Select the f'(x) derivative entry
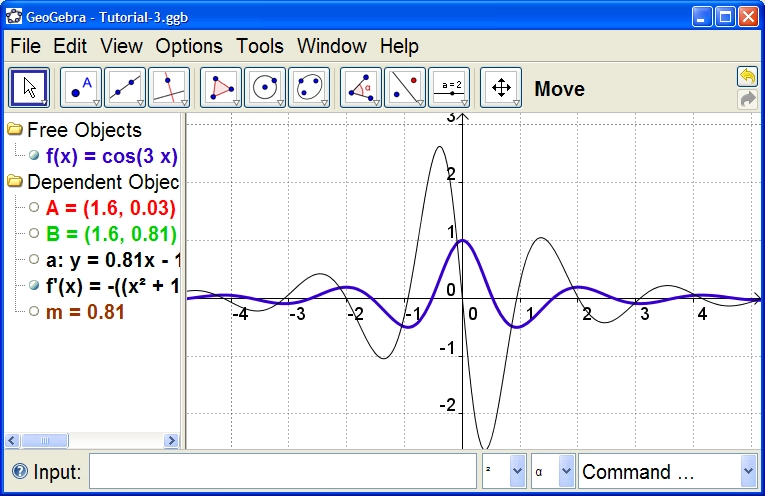765x496 pixels. coord(113,286)
